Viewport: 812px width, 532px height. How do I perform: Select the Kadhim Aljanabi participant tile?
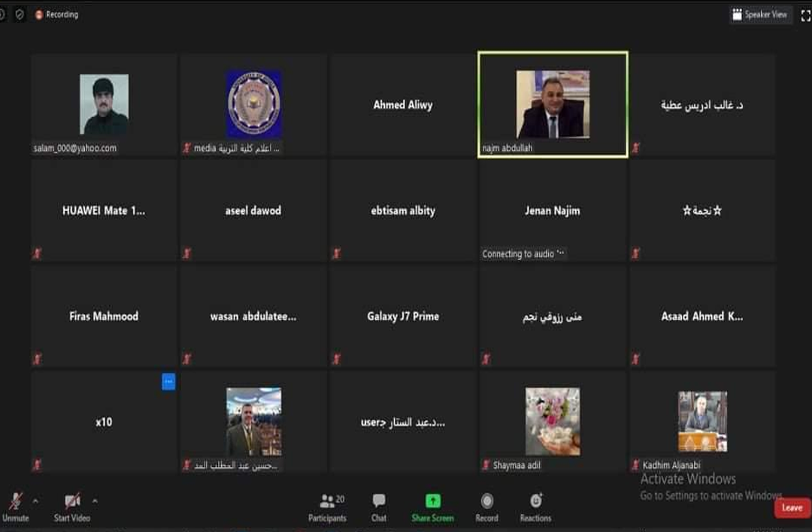coord(702,422)
